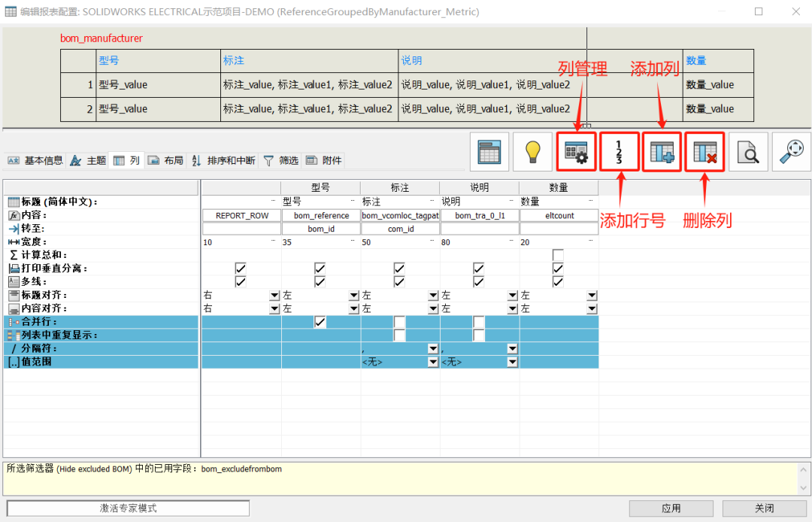
Task: Toggle 计算总和 checkbox for 数量 column
Action: tap(558, 255)
